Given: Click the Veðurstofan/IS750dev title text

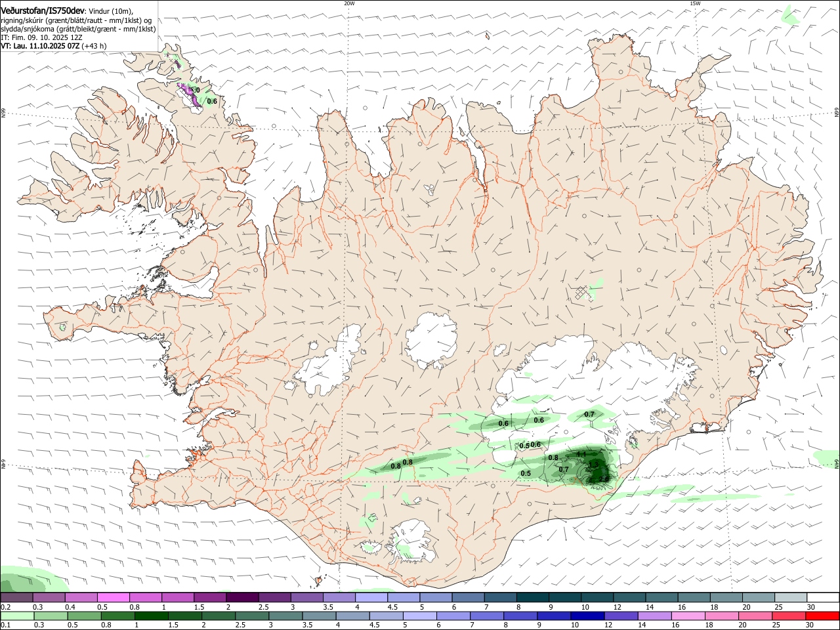Looking at the screenshot, I should point(43,11).
